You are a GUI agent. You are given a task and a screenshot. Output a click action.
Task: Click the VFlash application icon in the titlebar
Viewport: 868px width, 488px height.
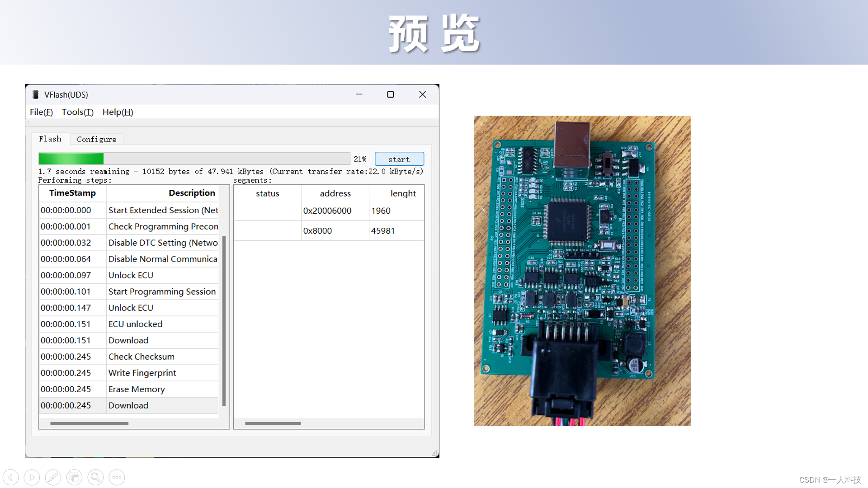[36, 94]
